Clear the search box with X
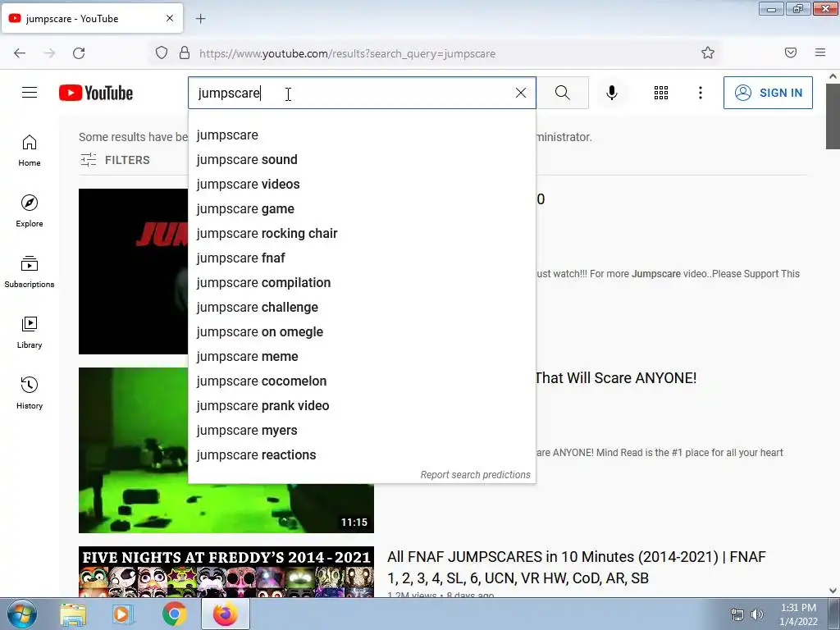This screenshot has width=840, height=630. [x=521, y=93]
